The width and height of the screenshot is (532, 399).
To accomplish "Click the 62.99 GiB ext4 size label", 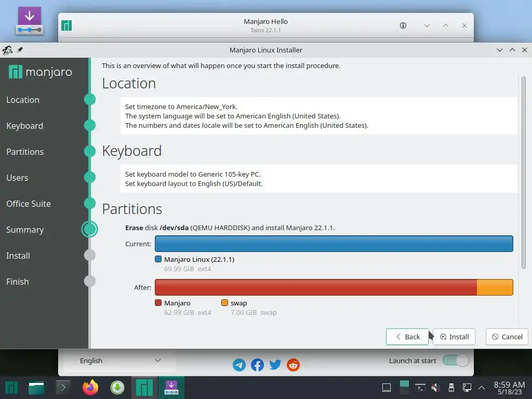I will [188, 312].
